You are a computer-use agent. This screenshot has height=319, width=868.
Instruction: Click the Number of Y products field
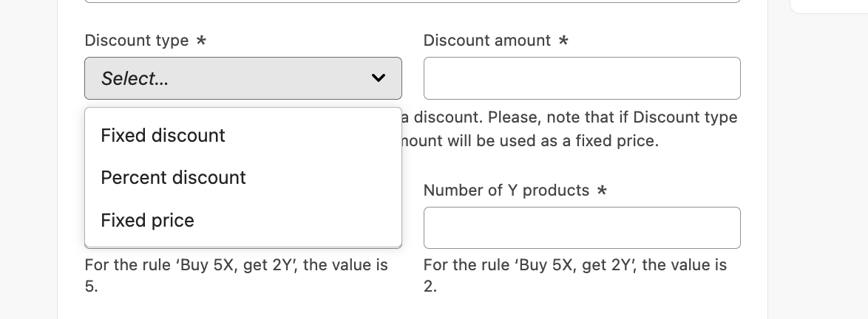(582, 227)
